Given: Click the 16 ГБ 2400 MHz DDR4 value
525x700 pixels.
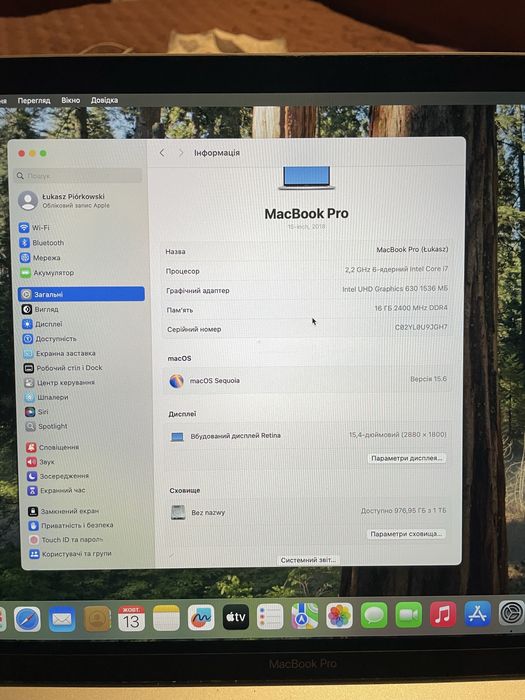Looking at the screenshot, I should point(411,308).
